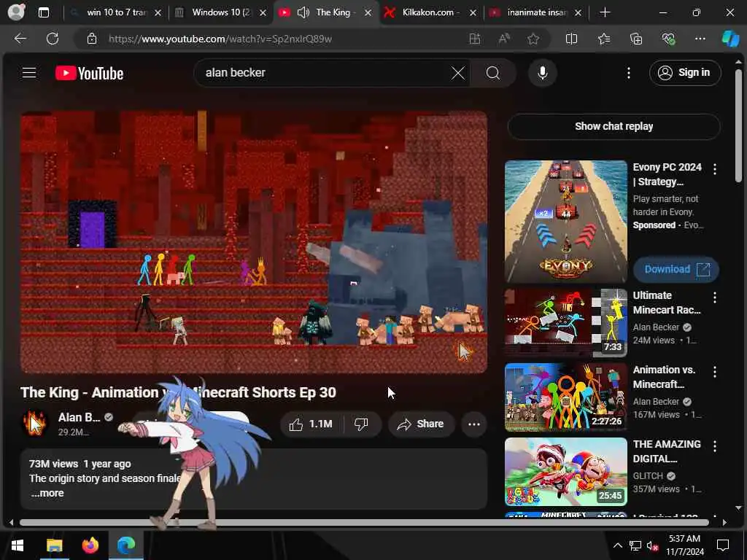Click the page vertical scrollbar thumb

click(738, 125)
